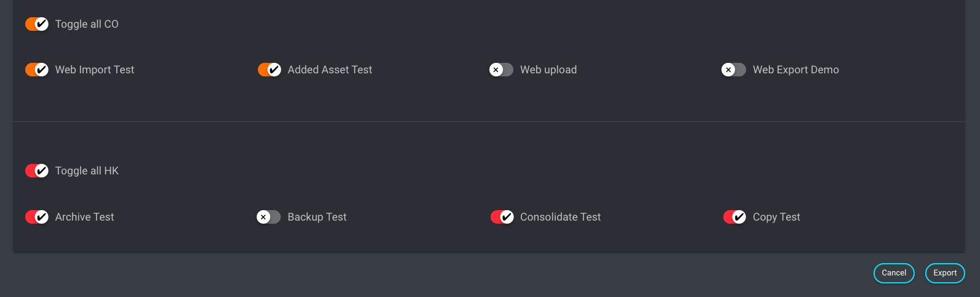The width and height of the screenshot is (980, 297).
Task: Click the 'Backup Test' label text
Action: point(317,217)
